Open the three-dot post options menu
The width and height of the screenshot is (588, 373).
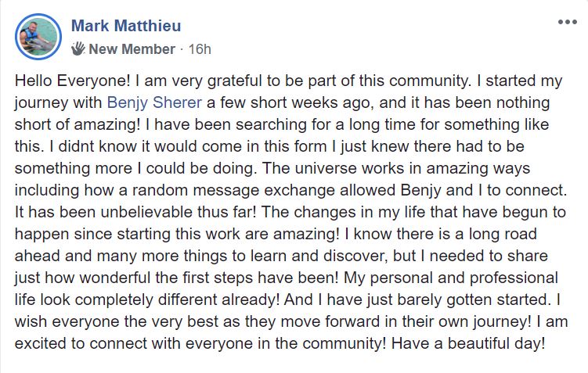[x=567, y=22]
